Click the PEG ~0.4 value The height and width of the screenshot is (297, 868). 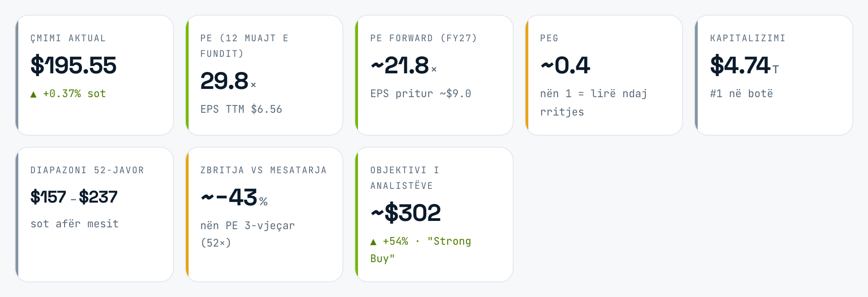coord(565,66)
